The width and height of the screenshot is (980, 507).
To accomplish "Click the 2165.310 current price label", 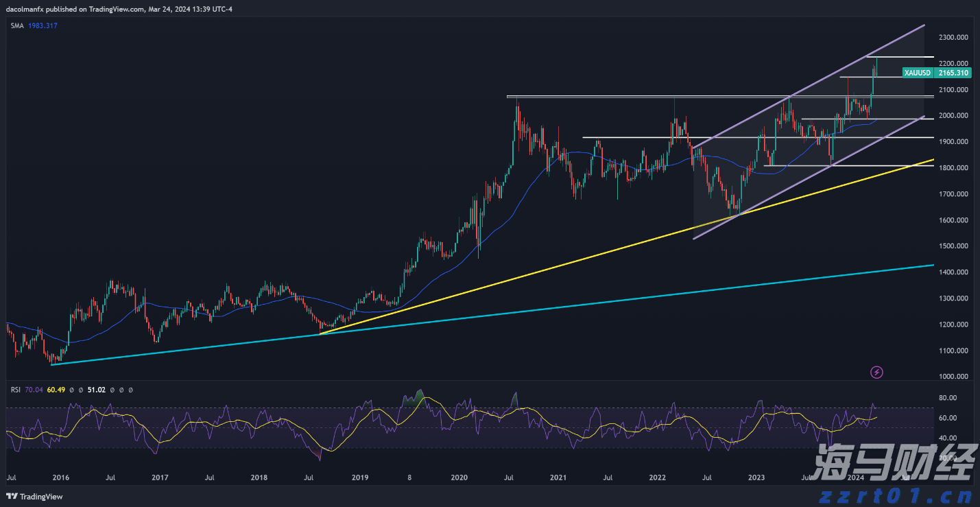I will tap(953, 73).
